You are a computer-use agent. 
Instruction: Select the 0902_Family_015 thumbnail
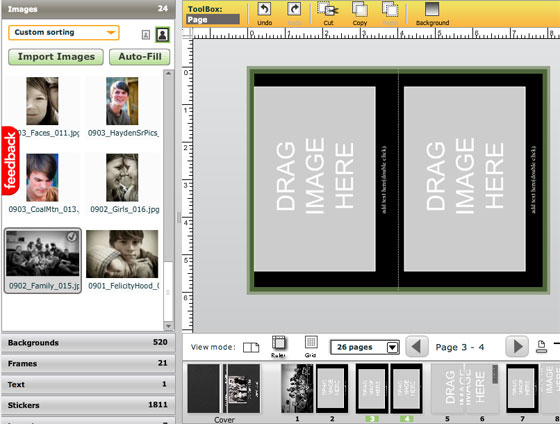[x=43, y=254]
